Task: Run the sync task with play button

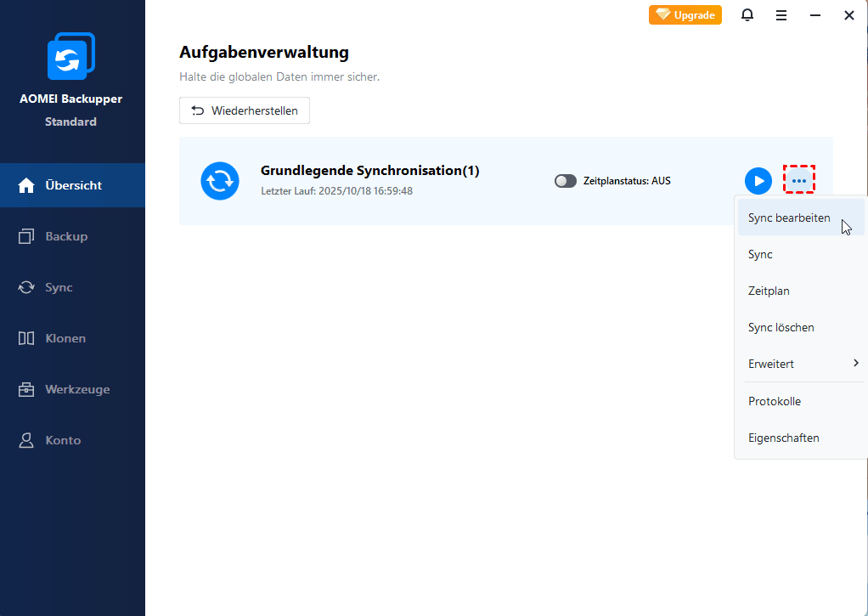Action: [758, 181]
